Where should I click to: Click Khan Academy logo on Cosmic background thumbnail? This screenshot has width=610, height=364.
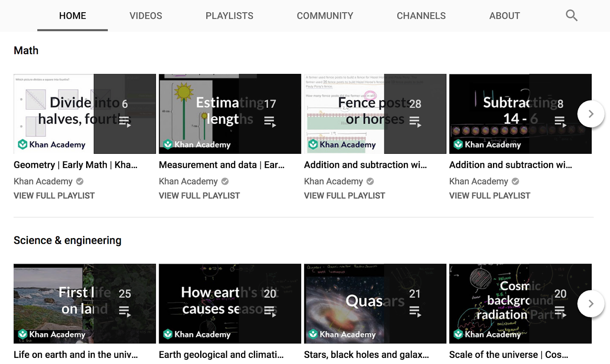coord(487,334)
